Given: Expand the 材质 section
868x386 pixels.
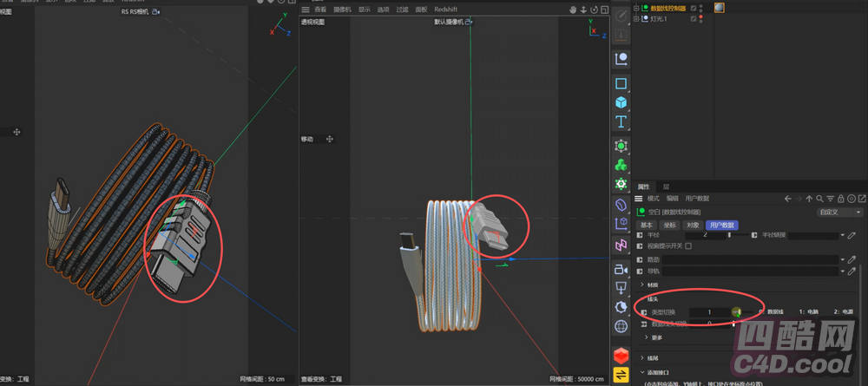Looking at the screenshot, I should (x=641, y=285).
